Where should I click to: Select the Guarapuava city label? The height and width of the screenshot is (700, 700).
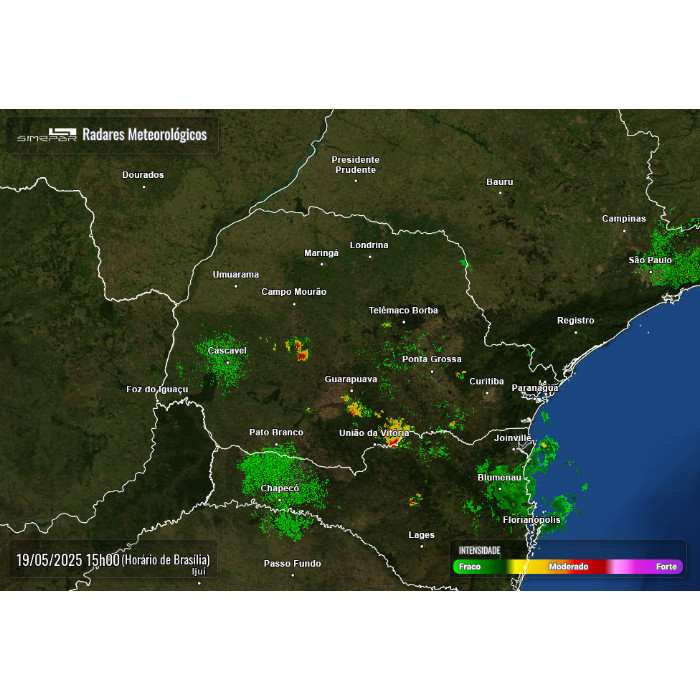(x=351, y=379)
